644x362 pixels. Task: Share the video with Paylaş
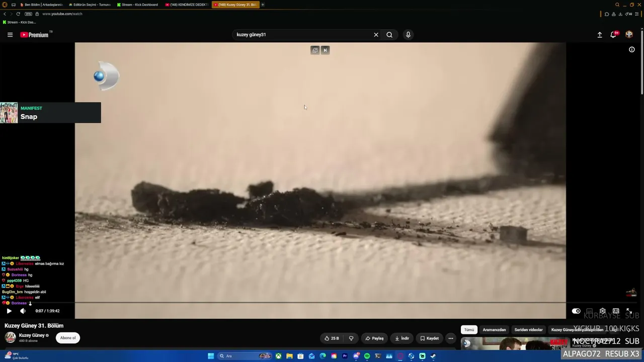click(x=374, y=338)
